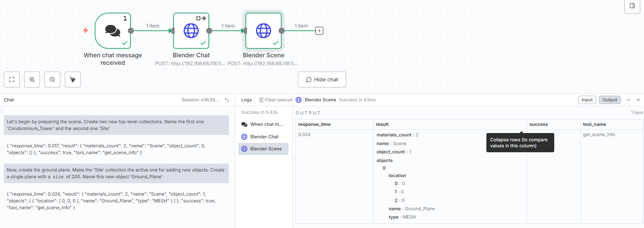Click the 'Success in 5.43s' status

[x=259, y=112]
